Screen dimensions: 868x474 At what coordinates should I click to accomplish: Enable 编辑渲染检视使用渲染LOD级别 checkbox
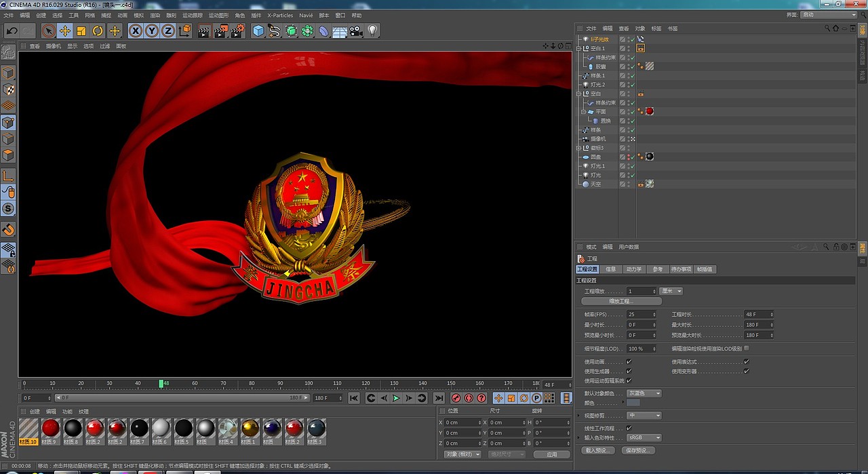(x=747, y=349)
